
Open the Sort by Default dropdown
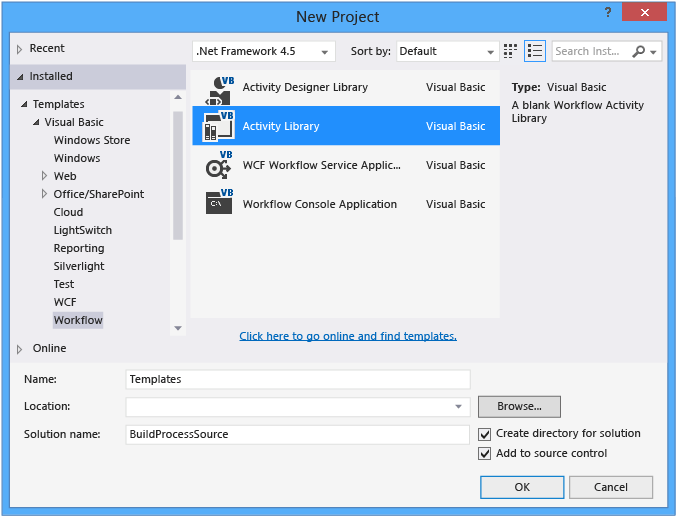(448, 51)
